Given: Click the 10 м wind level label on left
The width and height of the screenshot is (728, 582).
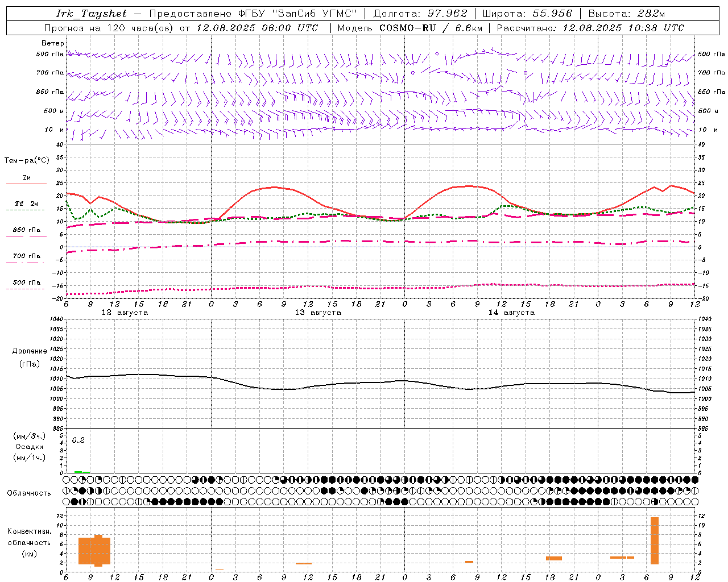Looking at the screenshot, I should click(54, 130).
